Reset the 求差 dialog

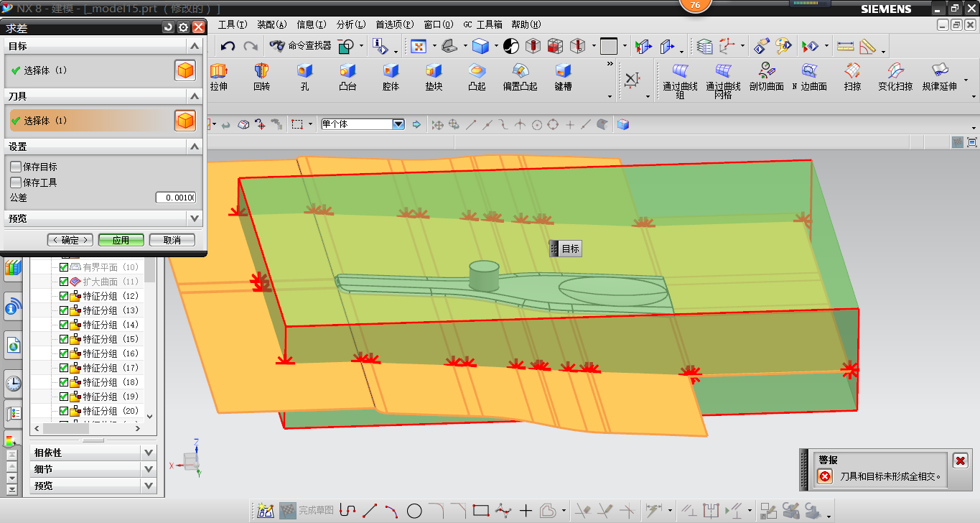168,27
